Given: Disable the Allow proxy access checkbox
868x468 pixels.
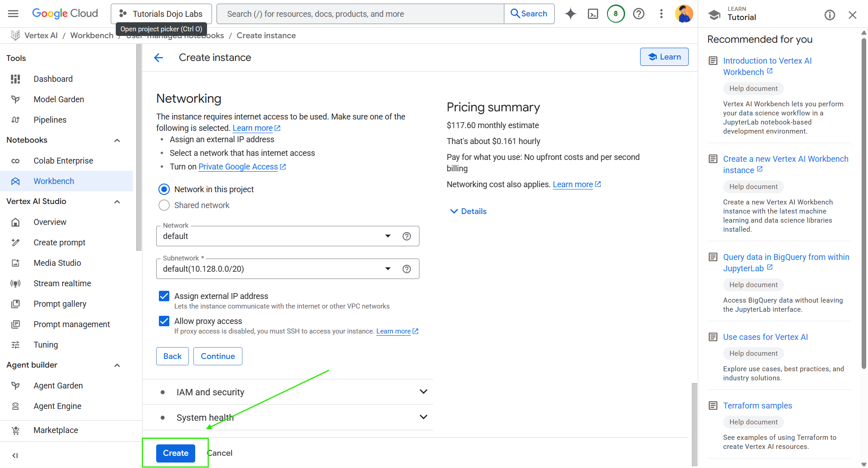Looking at the screenshot, I should pyautogui.click(x=164, y=321).
